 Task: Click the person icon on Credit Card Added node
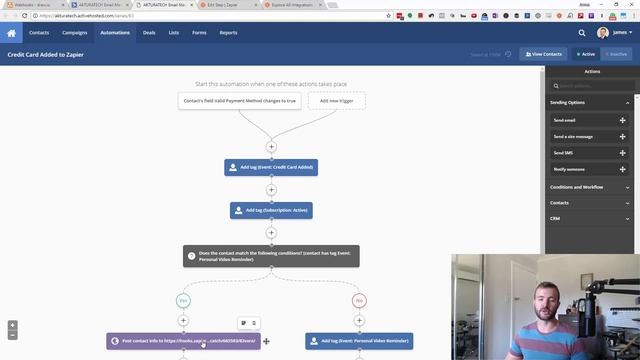[233, 167]
